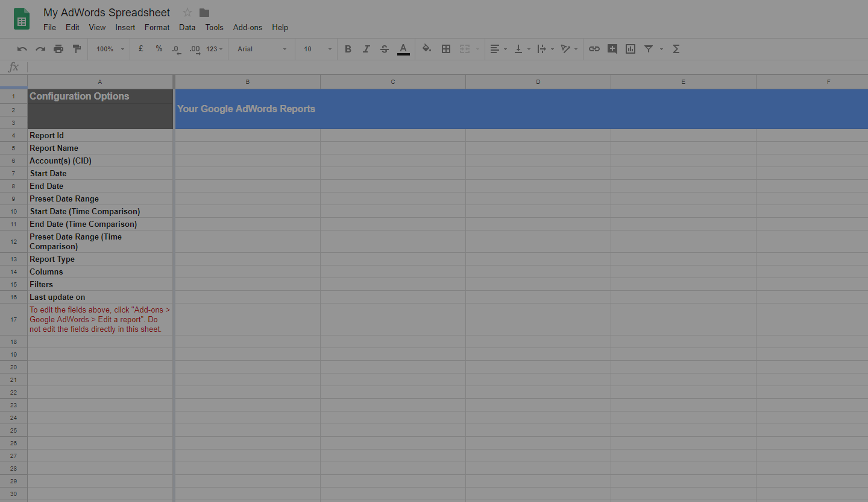Viewport: 868px width, 502px height.
Task: Star the My AdWords Spreadsheet document
Action: point(187,13)
